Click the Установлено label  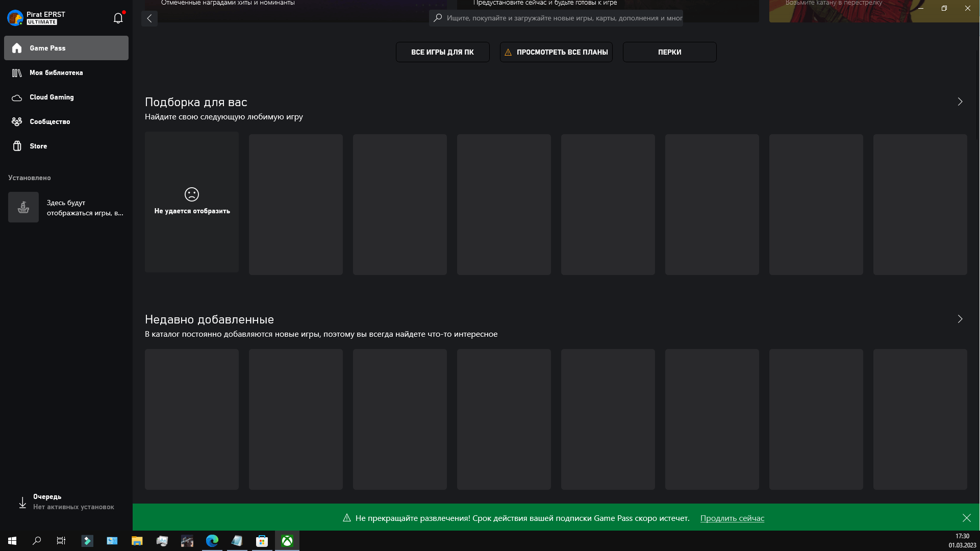pos(30,178)
